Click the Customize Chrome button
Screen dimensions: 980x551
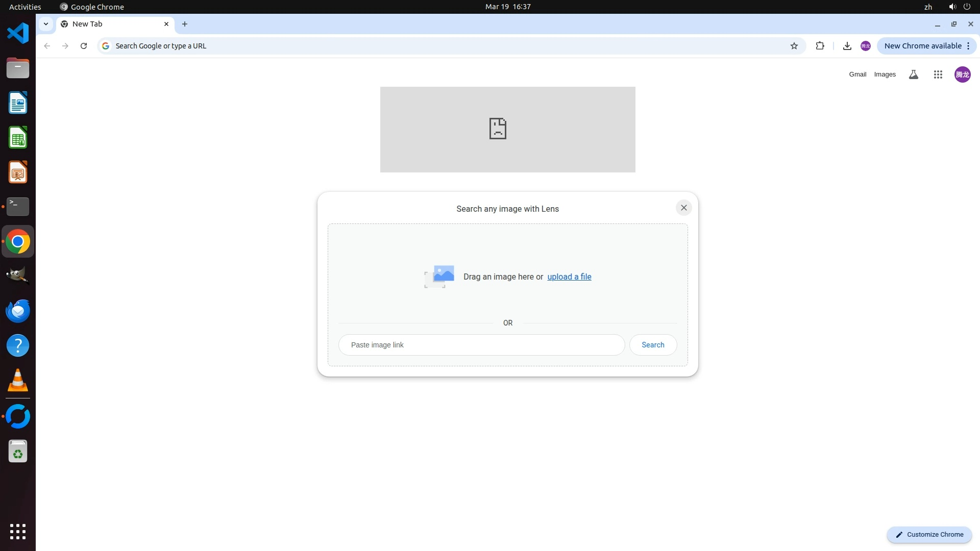tap(929, 534)
